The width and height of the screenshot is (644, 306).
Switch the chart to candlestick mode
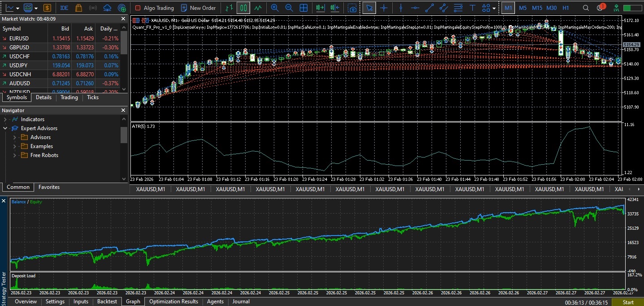242,8
